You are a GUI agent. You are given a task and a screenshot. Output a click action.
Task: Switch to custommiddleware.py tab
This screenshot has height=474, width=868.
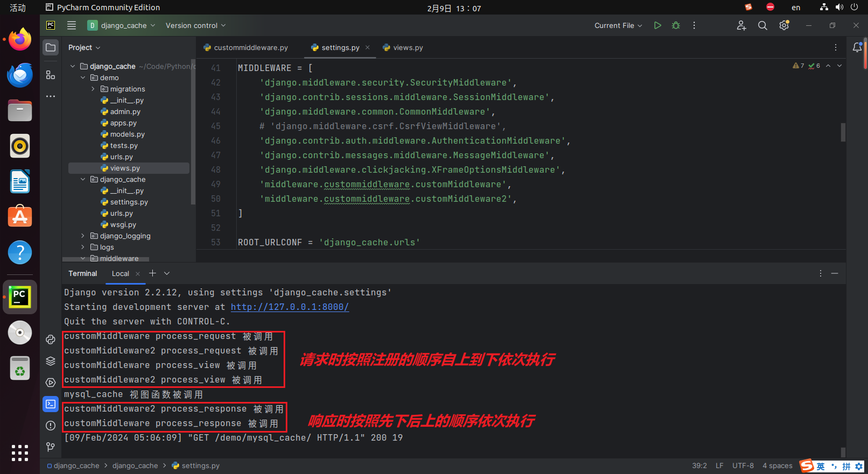point(246,47)
